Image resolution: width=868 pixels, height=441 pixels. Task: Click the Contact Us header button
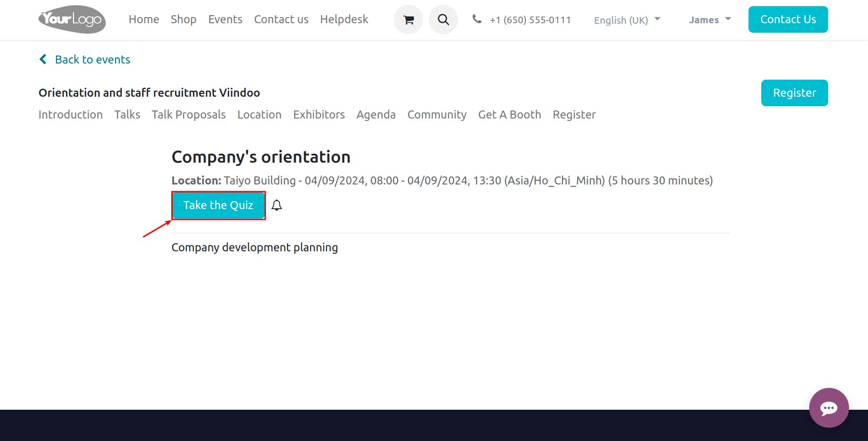click(x=788, y=19)
